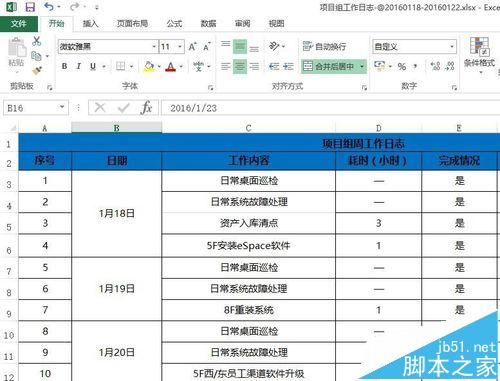The image size is (500, 381).
Task: Click the text orientation icon
Action: pyautogui.click(x=274, y=46)
